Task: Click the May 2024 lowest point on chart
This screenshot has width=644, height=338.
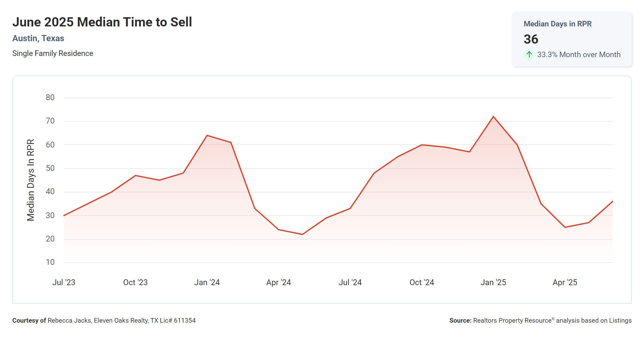Action: (302, 234)
